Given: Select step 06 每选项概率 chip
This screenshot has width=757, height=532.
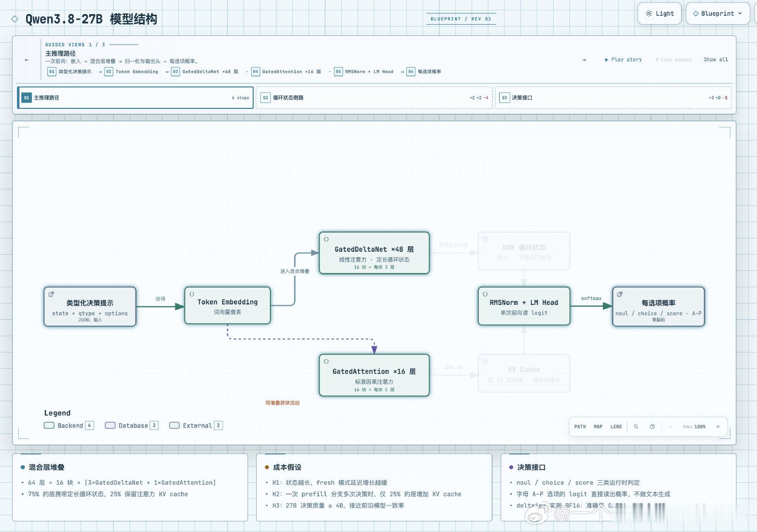Looking at the screenshot, I should (x=424, y=71).
